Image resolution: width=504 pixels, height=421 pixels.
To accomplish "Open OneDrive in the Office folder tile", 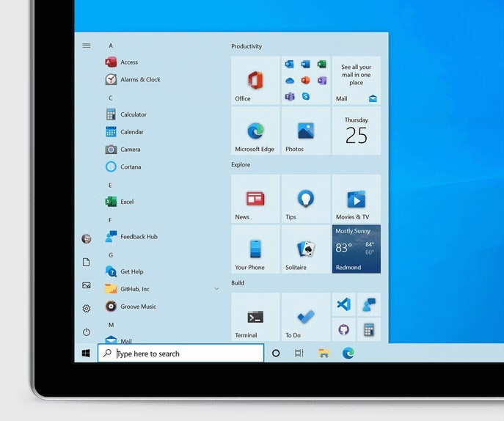I will tap(290, 81).
